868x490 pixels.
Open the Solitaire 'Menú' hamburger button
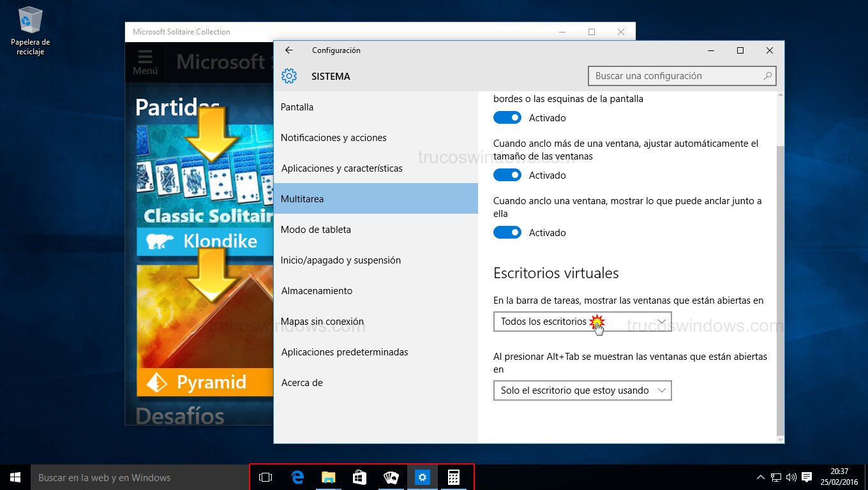[145, 63]
